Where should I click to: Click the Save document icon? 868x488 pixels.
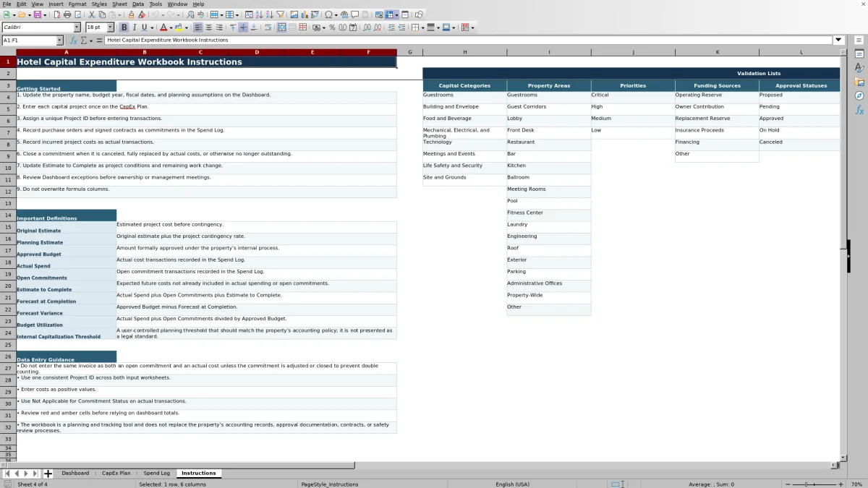tap(36, 14)
